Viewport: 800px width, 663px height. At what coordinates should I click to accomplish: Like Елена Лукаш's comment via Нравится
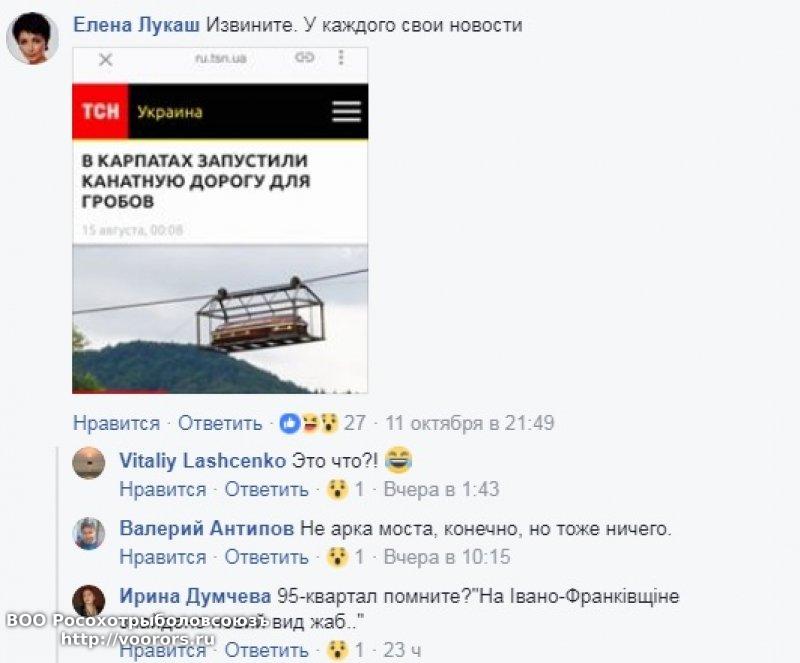tap(116, 423)
